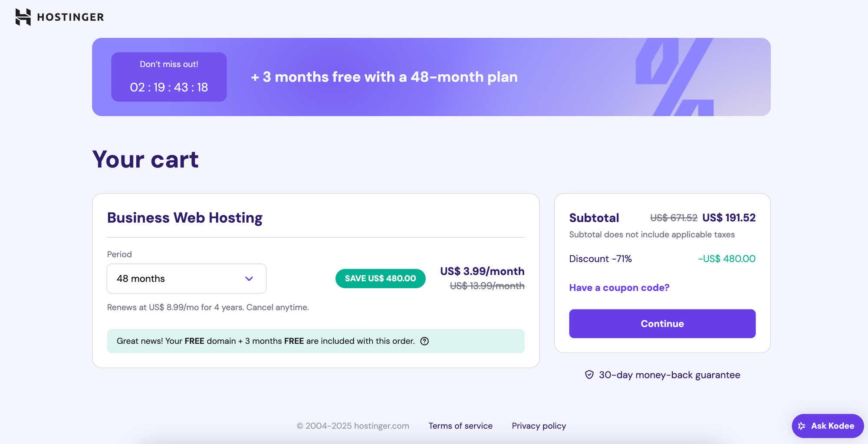Click the Business Web Hosting title
The width and height of the screenshot is (868, 444).
[184, 217]
